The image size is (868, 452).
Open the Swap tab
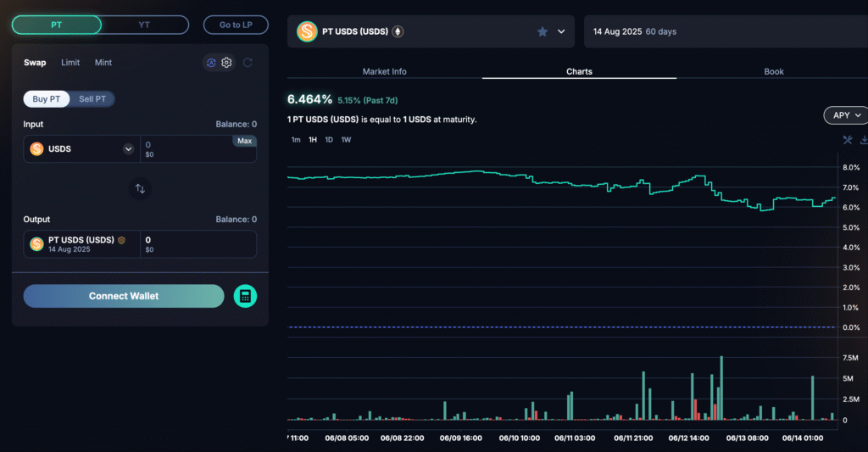(x=35, y=63)
